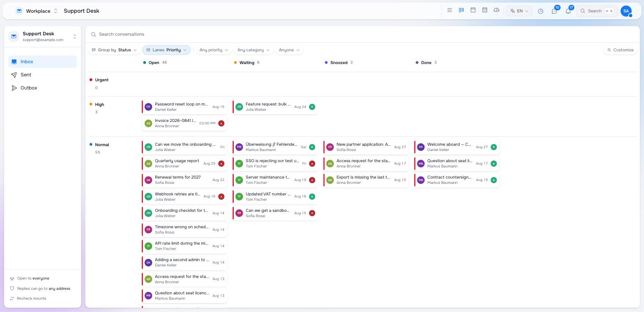The width and height of the screenshot is (644, 312).
Task: Open the Any category filter
Action: point(253,50)
